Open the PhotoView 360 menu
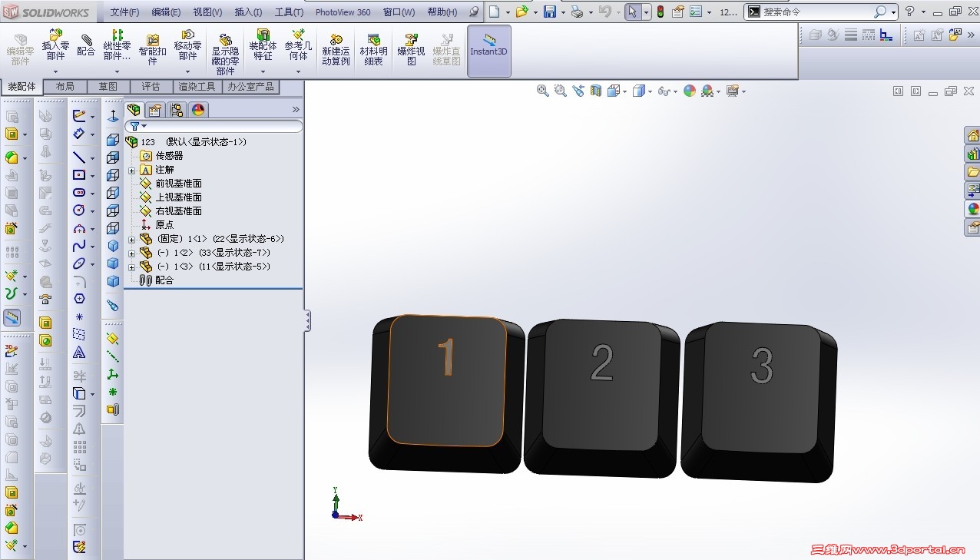The width and height of the screenshot is (980, 560). 343,12
